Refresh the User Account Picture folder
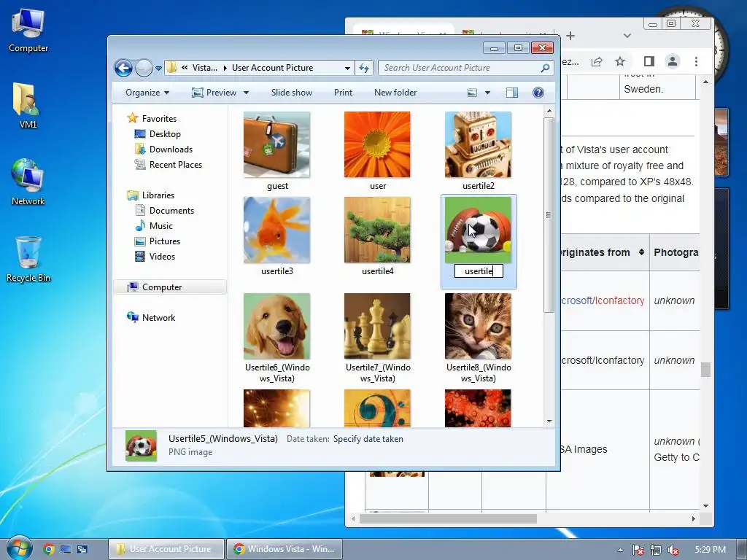The height and width of the screenshot is (560, 747). (364, 68)
